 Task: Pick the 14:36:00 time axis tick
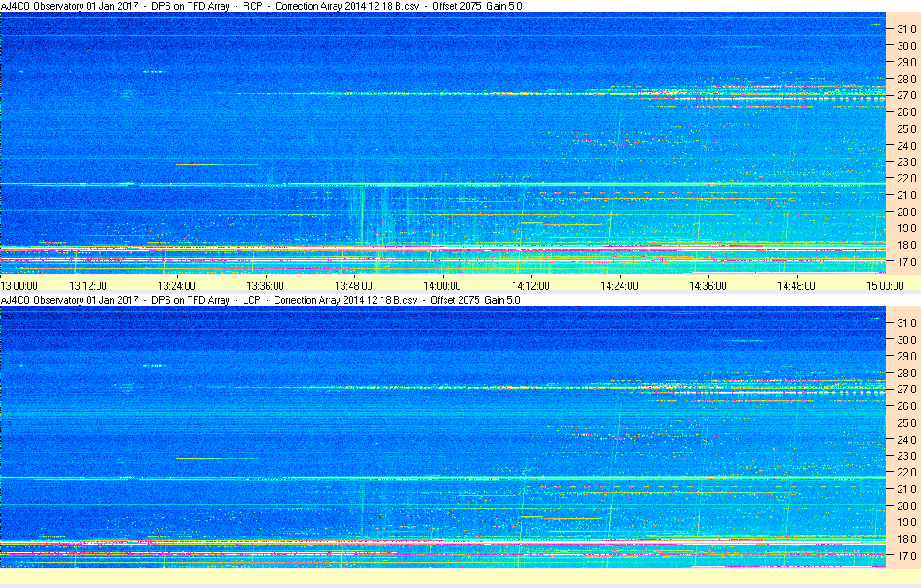tap(708, 285)
